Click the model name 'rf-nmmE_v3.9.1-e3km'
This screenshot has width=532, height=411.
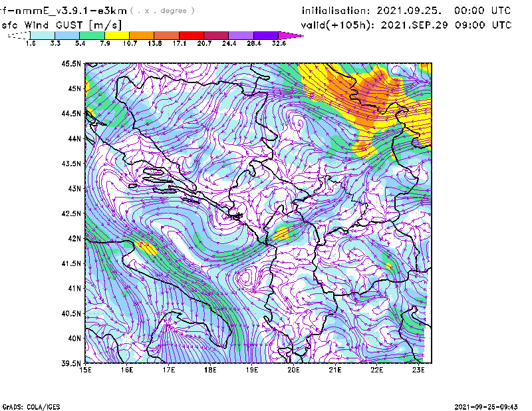pyautogui.click(x=63, y=11)
